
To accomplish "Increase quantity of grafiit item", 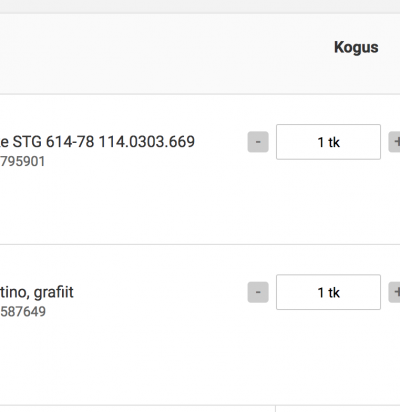I will pos(395,292).
